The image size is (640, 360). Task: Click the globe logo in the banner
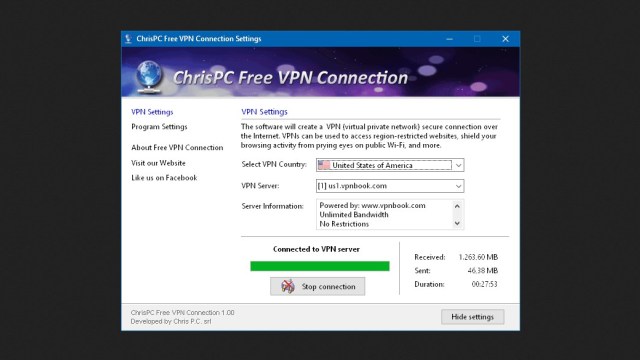149,76
